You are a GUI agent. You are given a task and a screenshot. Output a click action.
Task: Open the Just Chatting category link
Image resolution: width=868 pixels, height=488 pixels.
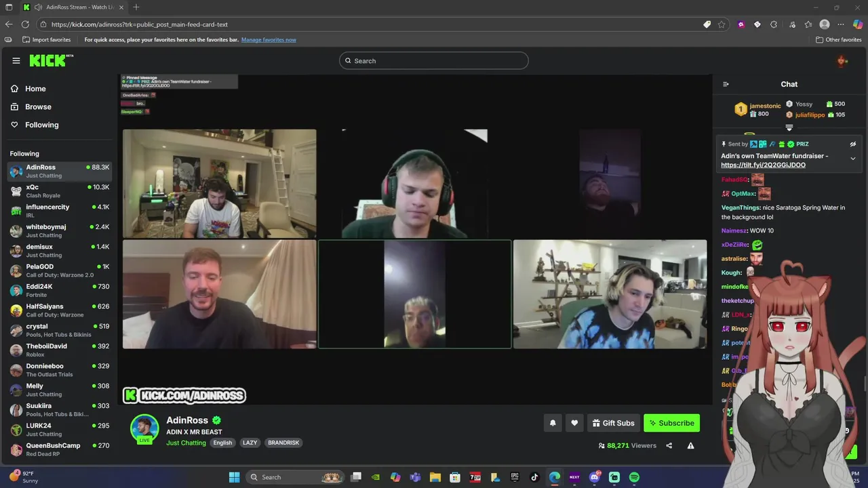click(x=186, y=443)
